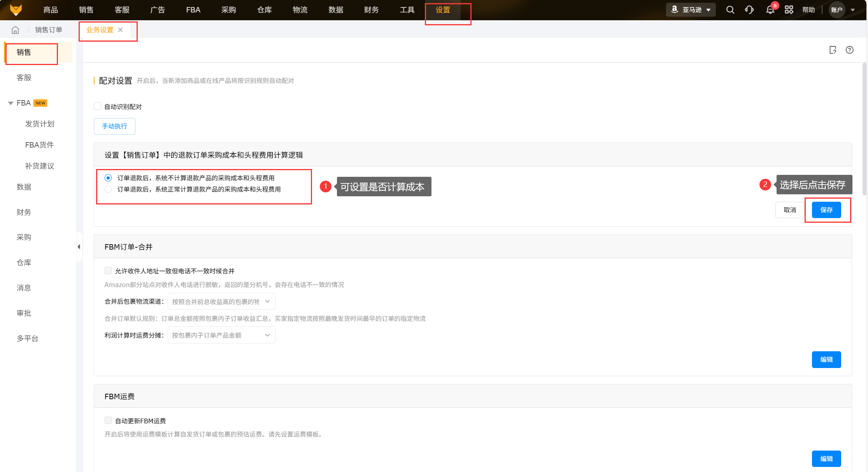868x472 pixels.
Task: Click the help question-mark circle icon
Action: [x=849, y=50]
